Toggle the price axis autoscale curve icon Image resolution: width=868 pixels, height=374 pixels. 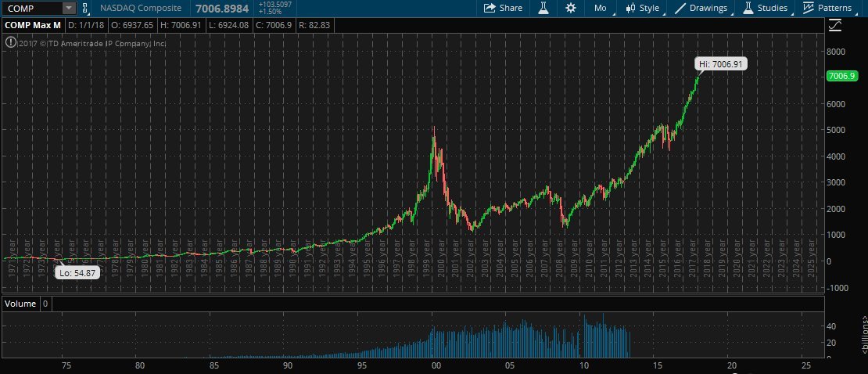(x=835, y=25)
